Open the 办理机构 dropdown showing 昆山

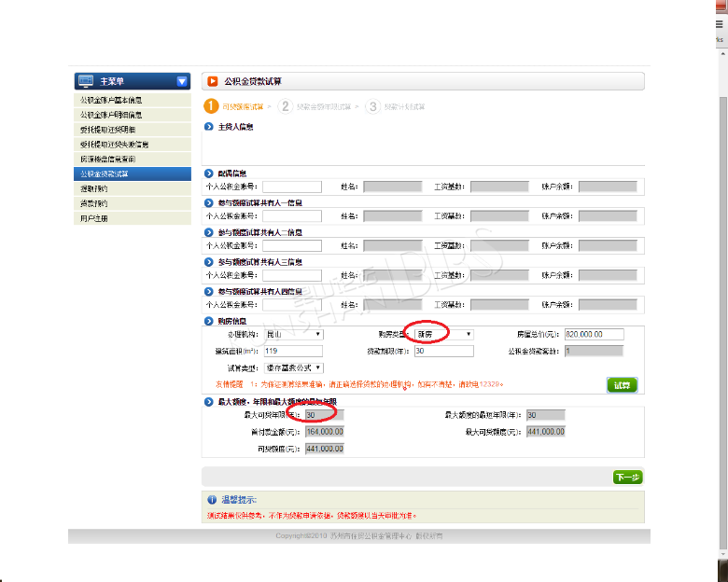tap(293, 334)
